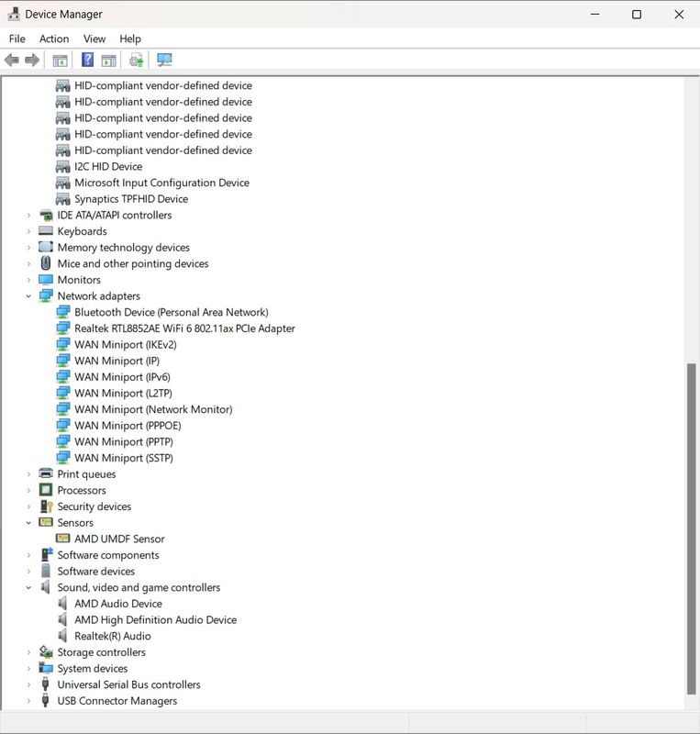
Task: Click the Realtek(R) Audio speaker icon
Action: point(62,635)
